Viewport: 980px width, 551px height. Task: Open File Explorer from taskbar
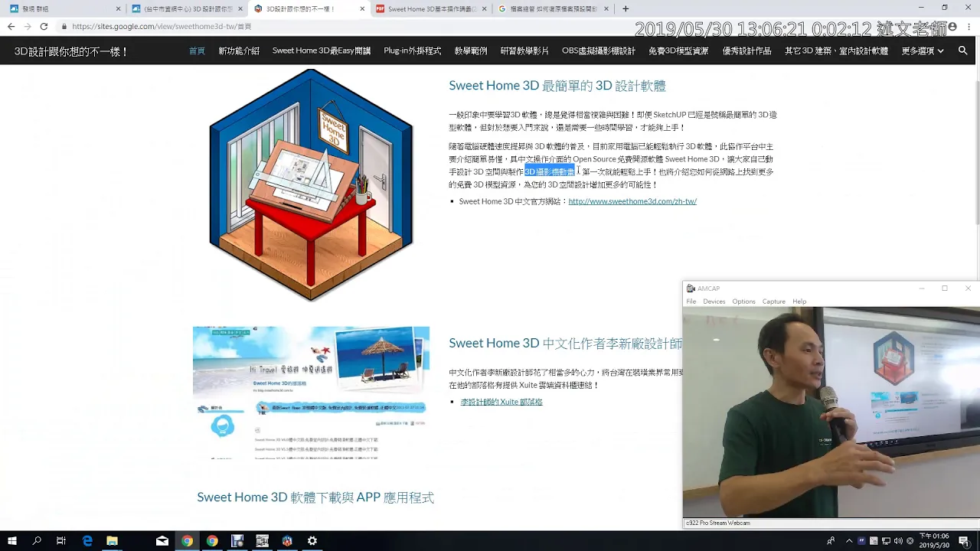(x=113, y=541)
